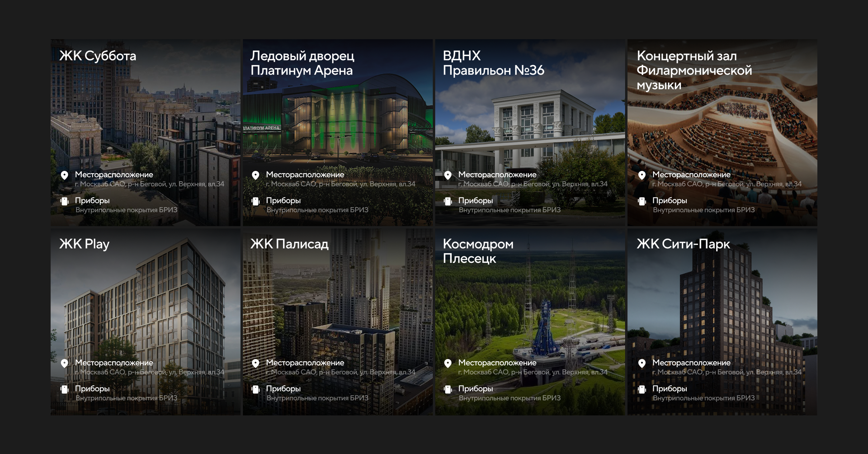This screenshot has width=868, height=454.
Task: Click the devices icon in ЖК Палисад card
Action: 255,389
